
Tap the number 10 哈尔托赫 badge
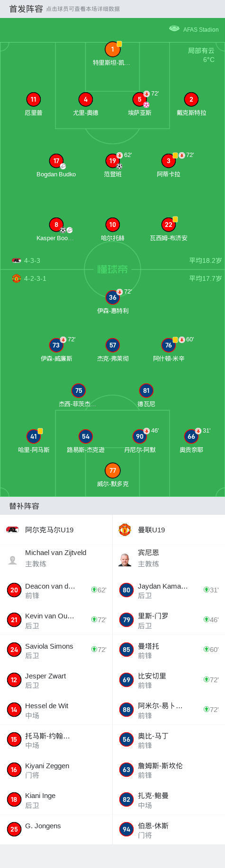tap(112, 225)
